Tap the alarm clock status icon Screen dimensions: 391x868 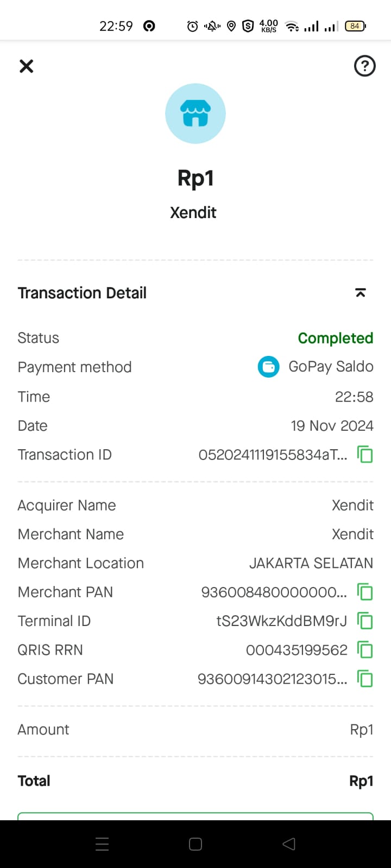pos(192,26)
